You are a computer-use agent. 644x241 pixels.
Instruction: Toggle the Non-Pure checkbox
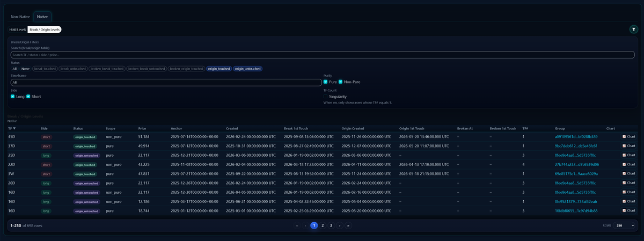pyautogui.click(x=340, y=82)
